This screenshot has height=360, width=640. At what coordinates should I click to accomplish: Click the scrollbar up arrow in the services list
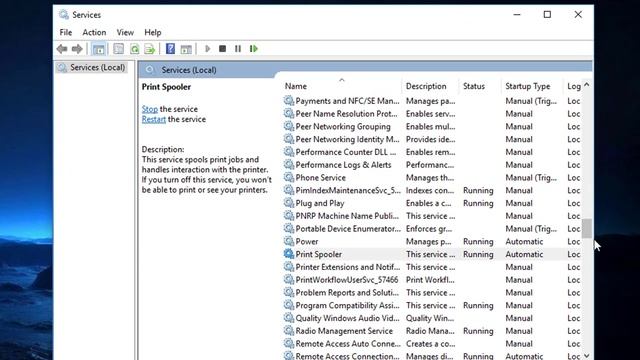pos(587,85)
